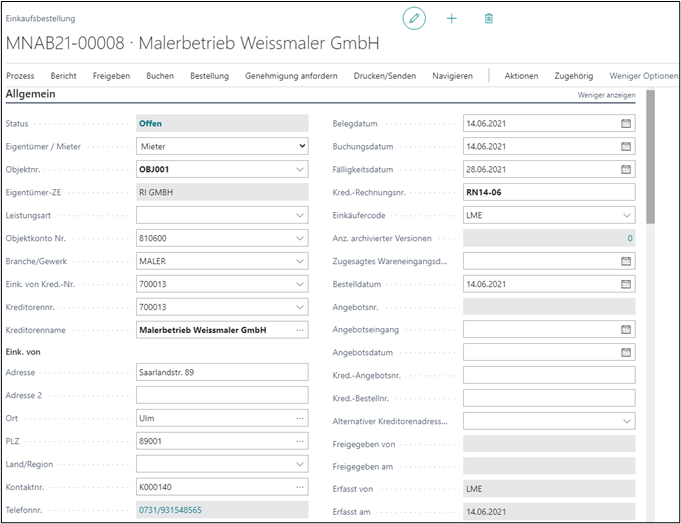681x524 pixels.
Task: Click the phone number 0731/931548565 link
Action: (x=169, y=510)
